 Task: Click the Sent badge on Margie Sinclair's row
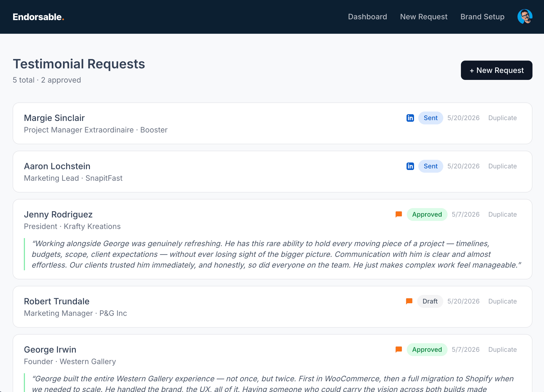click(431, 118)
